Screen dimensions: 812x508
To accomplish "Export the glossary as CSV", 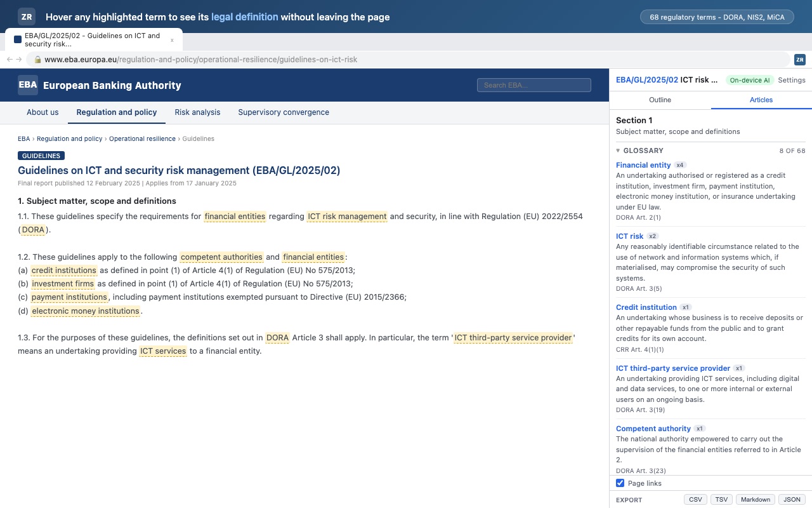I will pyautogui.click(x=695, y=500).
